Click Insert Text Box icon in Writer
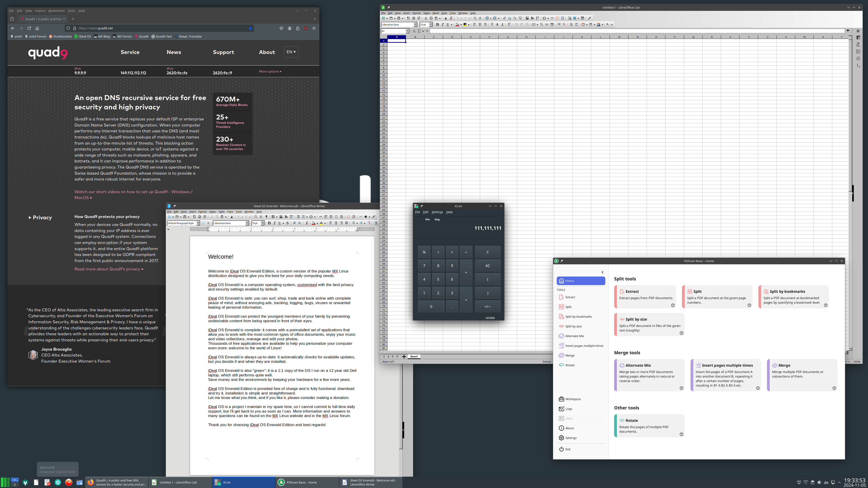This screenshot has width=868, height=488. [x=291, y=217]
